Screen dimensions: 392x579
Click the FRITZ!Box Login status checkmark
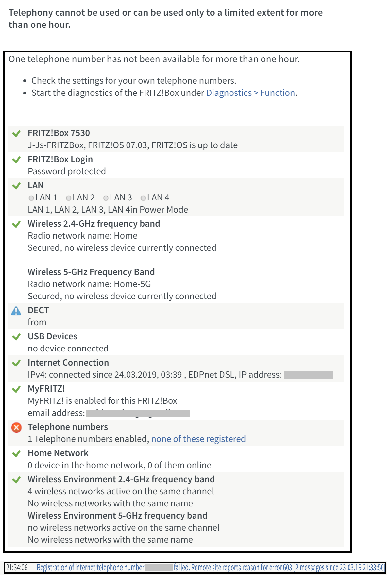click(x=16, y=160)
